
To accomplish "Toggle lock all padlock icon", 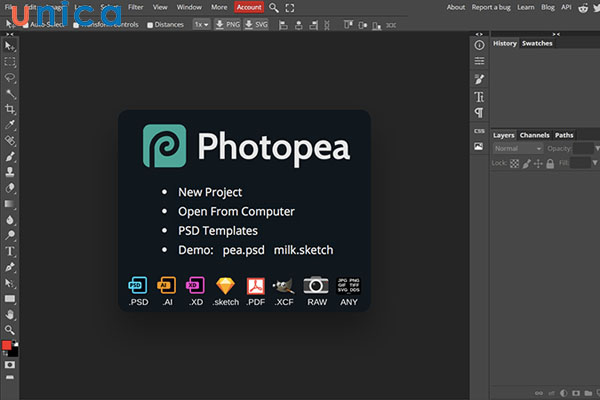I will click(x=550, y=164).
